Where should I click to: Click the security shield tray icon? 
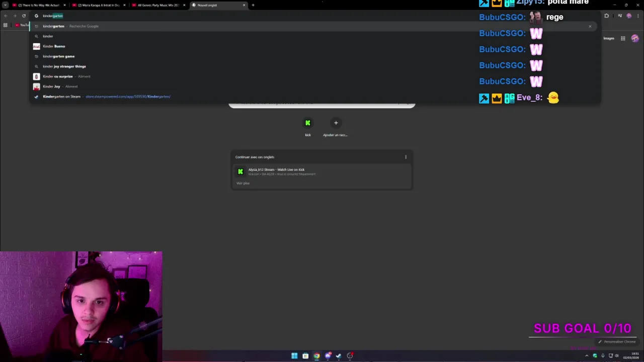(595, 356)
